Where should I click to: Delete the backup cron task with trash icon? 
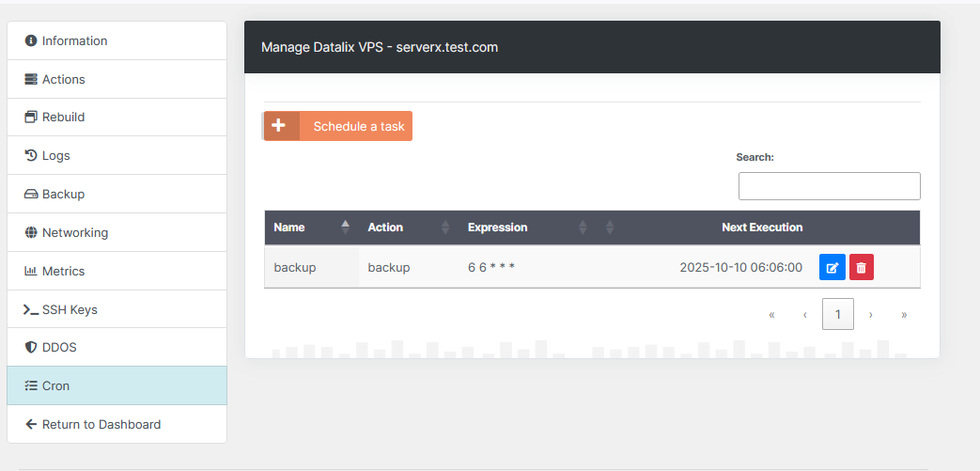click(862, 268)
